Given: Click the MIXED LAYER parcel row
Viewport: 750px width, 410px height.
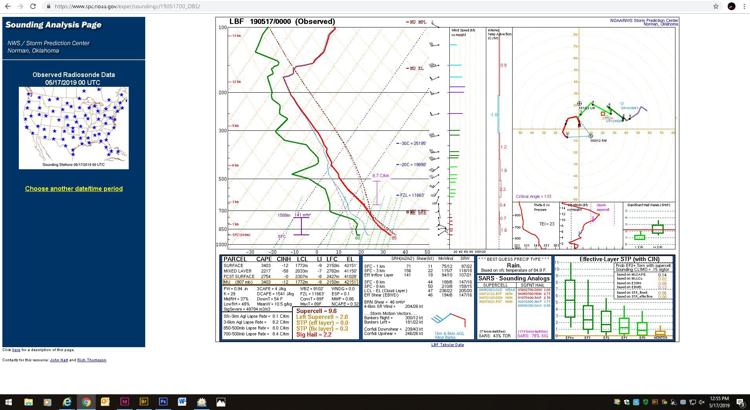Looking at the screenshot, I should point(291,271).
